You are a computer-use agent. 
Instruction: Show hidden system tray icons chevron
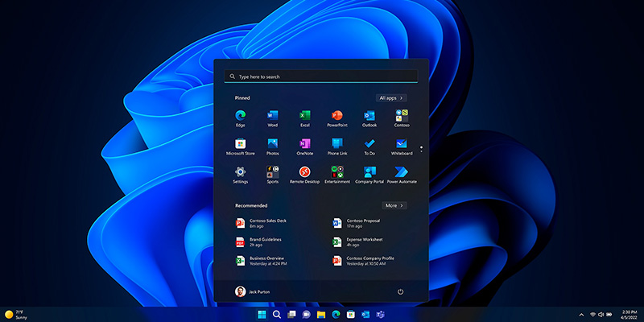581,314
